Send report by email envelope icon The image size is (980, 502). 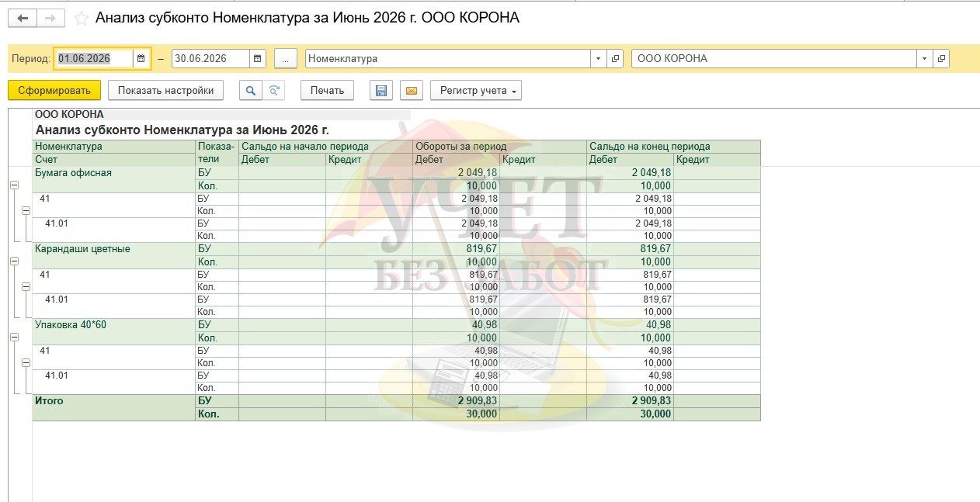point(412,91)
